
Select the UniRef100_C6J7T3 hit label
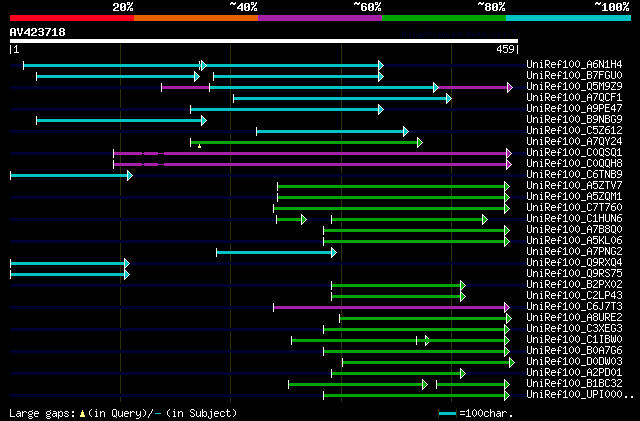point(574,307)
